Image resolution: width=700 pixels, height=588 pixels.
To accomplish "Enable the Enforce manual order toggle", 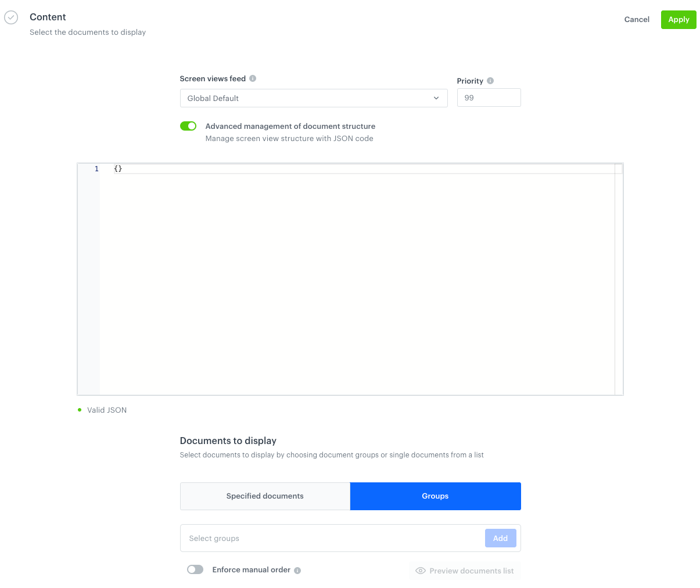I will (195, 569).
